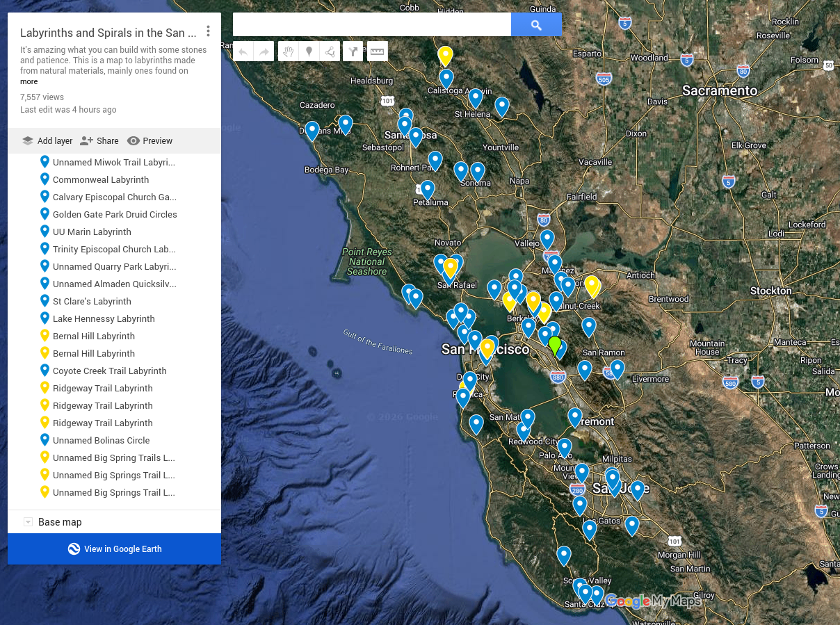This screenshot has height=625, width=840.
Task: Click the map title 'Labyrinths and Spirals in the San ...'
Action: [x=108, y=33]
